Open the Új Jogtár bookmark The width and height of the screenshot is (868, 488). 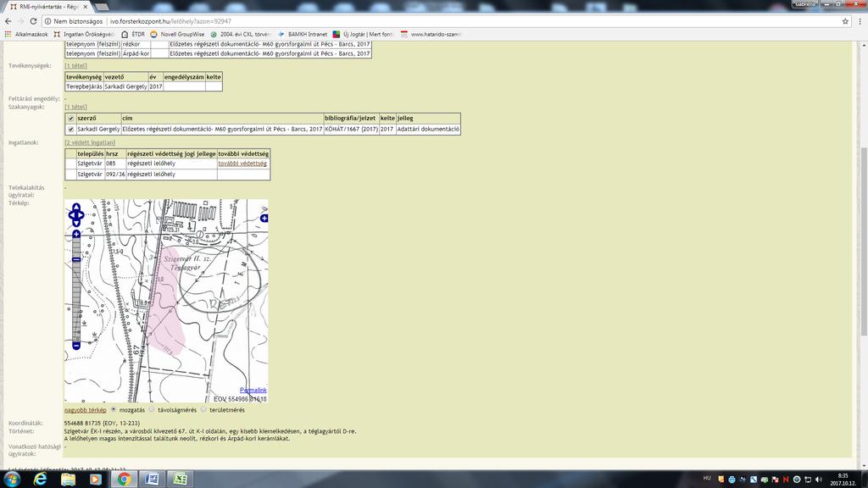pyautogui.click(x=363, y=34)
